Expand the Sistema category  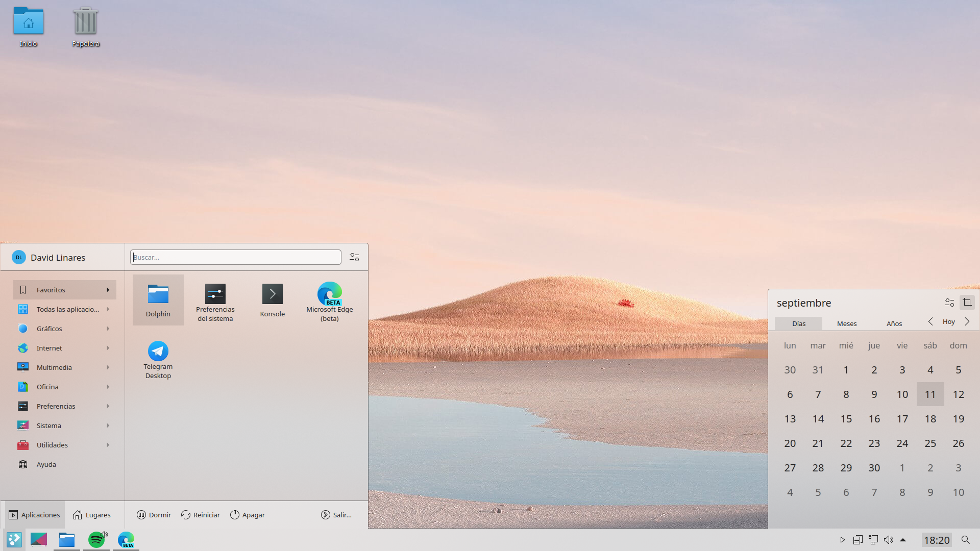coord(65,425)
